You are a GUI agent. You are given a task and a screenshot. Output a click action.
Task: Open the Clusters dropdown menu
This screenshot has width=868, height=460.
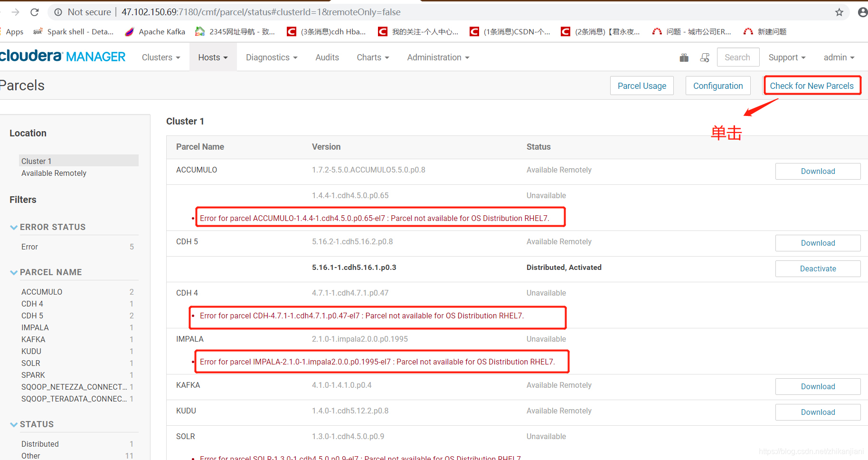[161, 57]
